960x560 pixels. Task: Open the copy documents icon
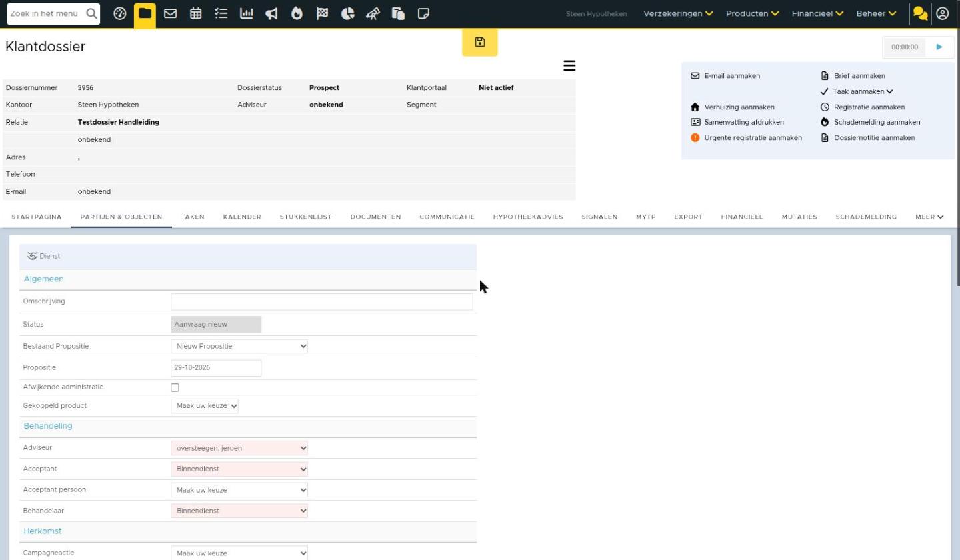(398, 13)
